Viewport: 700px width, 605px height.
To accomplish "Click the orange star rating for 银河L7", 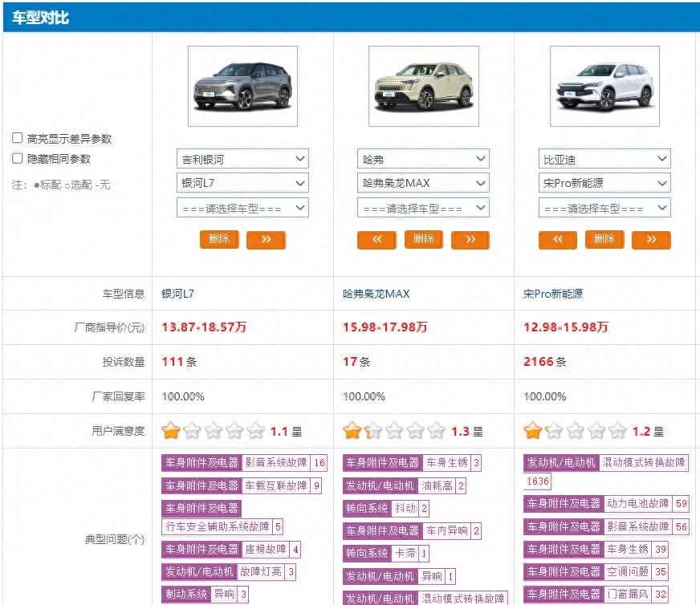I will point(170,431).
